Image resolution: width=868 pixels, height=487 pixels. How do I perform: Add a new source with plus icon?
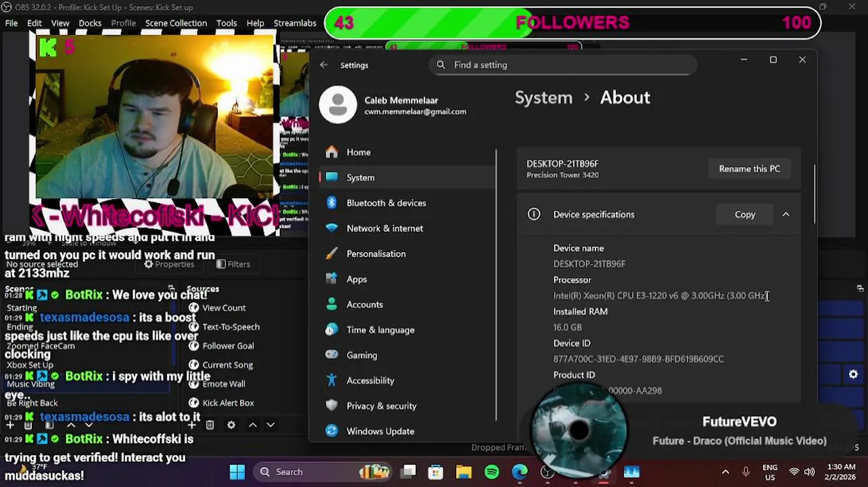[192, 425]
